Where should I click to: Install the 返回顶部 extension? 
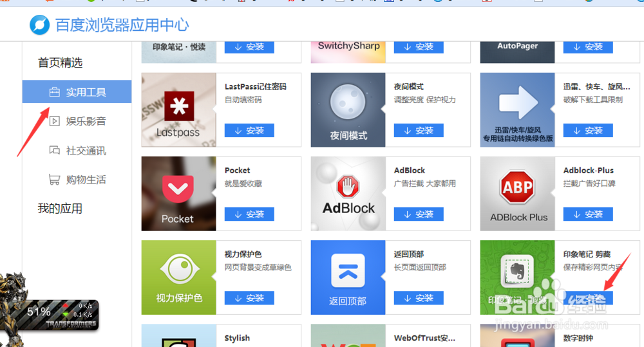(419, 297)
